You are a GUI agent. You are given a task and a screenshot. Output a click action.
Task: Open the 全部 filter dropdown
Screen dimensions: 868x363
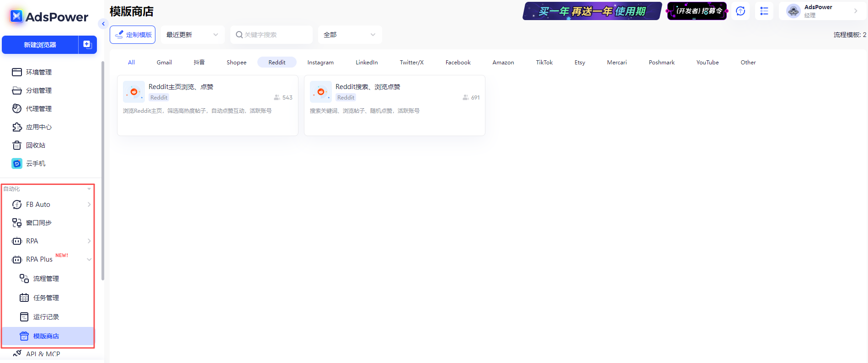click(350, 35)
